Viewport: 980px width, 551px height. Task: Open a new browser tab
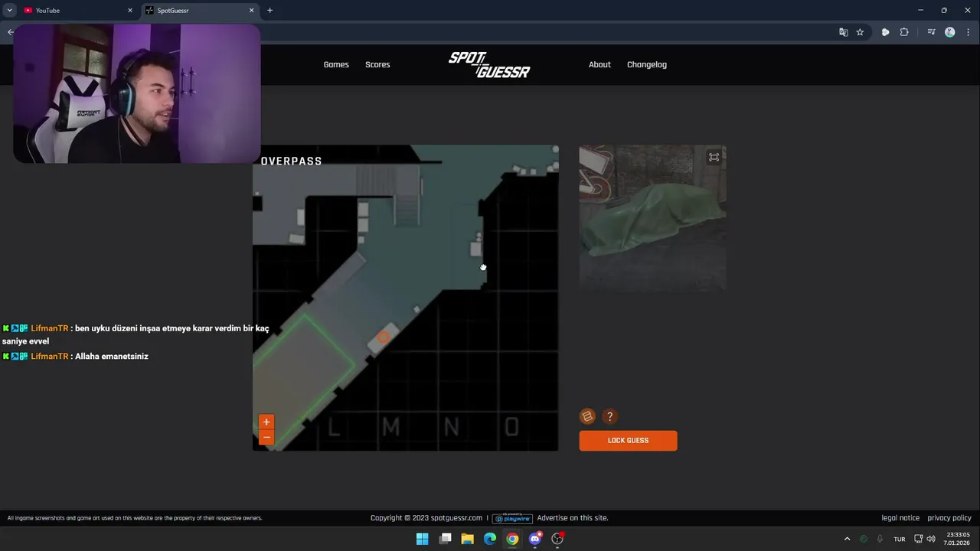269,11
